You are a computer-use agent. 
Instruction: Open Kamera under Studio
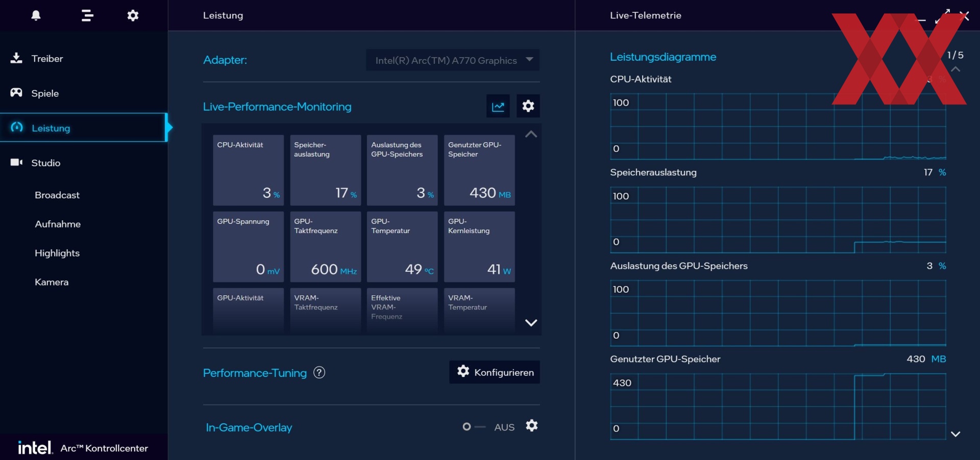[52, 283]
